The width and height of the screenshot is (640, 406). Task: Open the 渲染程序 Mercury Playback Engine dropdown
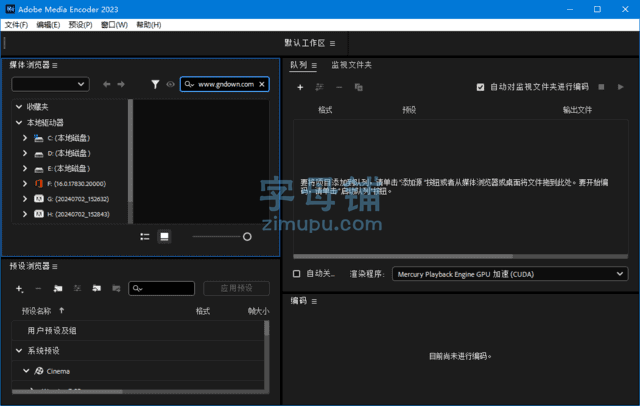click(x=510, y=274)
